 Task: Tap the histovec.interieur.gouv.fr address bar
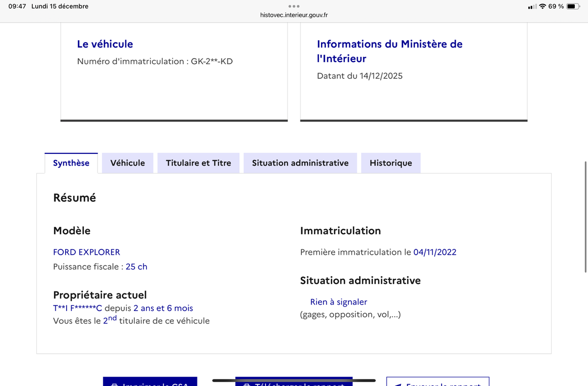pyautogui.click(x=294, y=15)
